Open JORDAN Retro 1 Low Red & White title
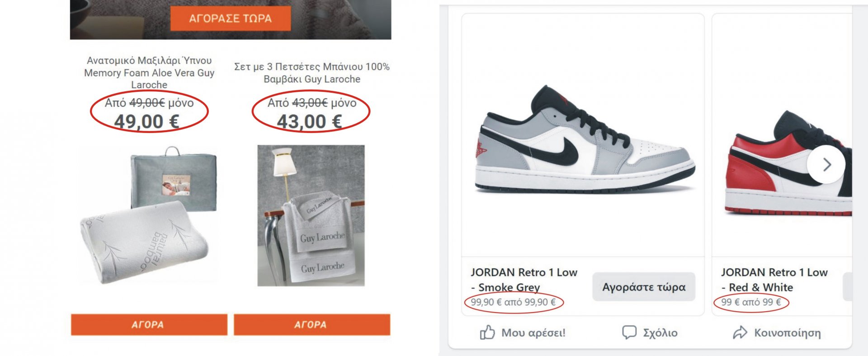This screenshot has width=868, height=356. pos(774,280)
